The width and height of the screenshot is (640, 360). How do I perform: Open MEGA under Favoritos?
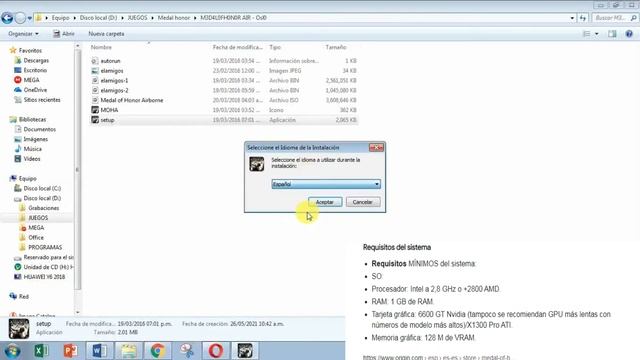[31, 80]
